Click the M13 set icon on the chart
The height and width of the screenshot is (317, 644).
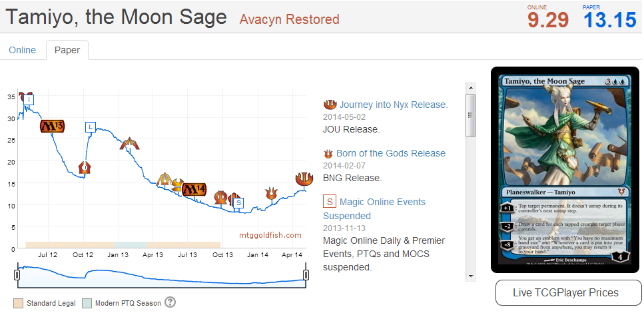click(x=52, y=125)
